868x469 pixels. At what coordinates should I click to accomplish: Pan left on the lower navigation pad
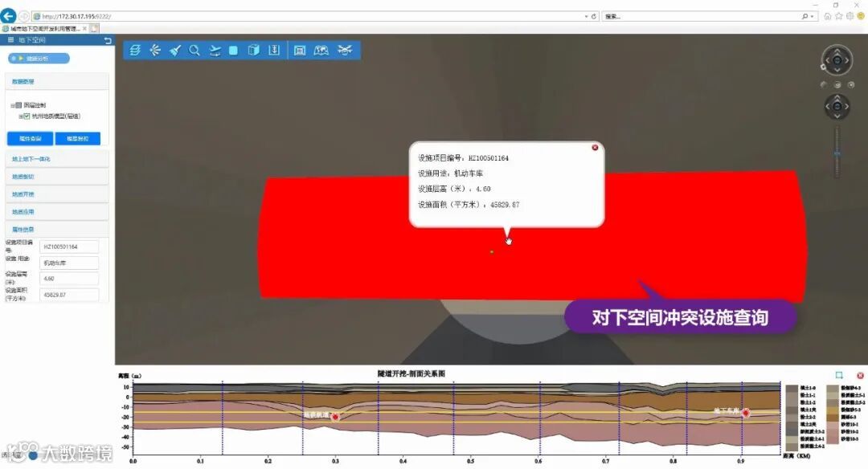[828, 106]
